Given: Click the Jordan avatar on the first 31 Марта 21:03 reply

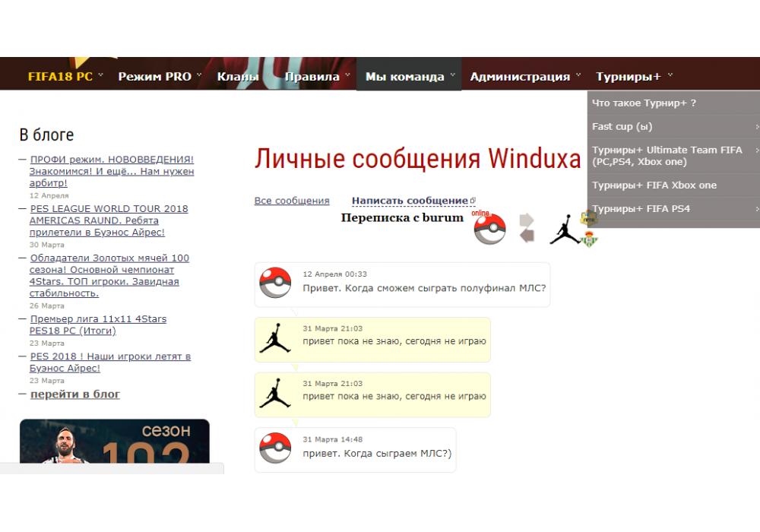Looking at the screenshot, I should (x=275, y=338).
